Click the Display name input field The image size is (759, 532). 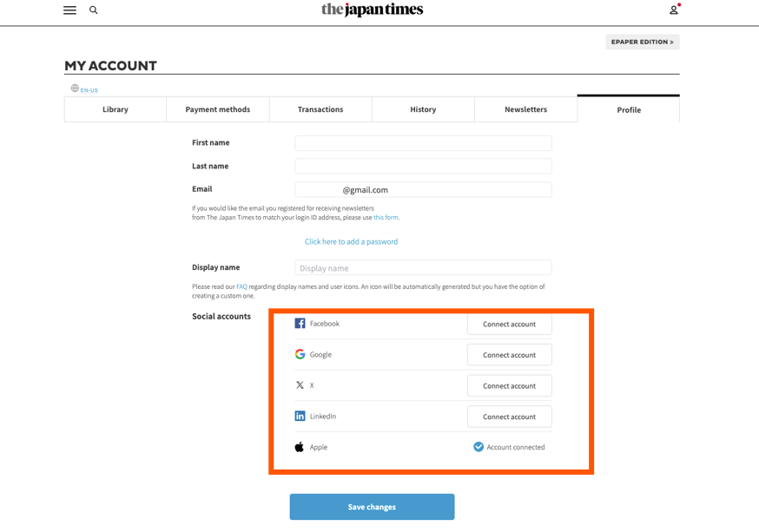coord(423,268)
